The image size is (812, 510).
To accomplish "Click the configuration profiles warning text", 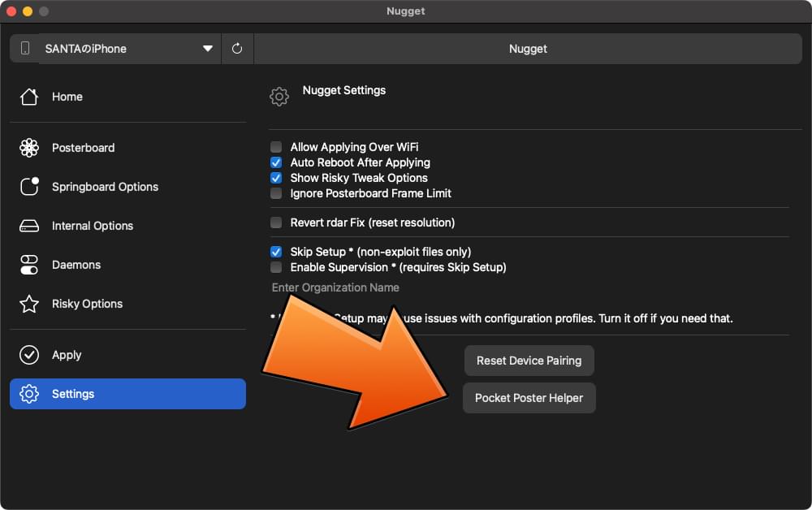I will point(503,318).
